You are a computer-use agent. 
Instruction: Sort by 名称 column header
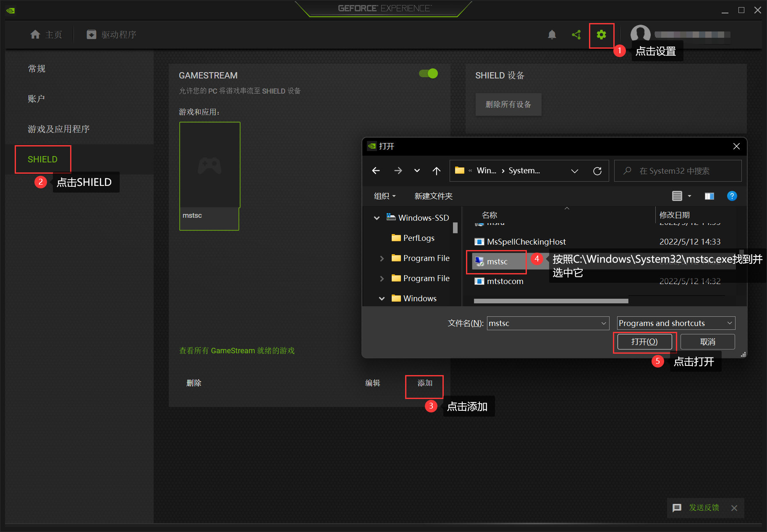point(490,215)
